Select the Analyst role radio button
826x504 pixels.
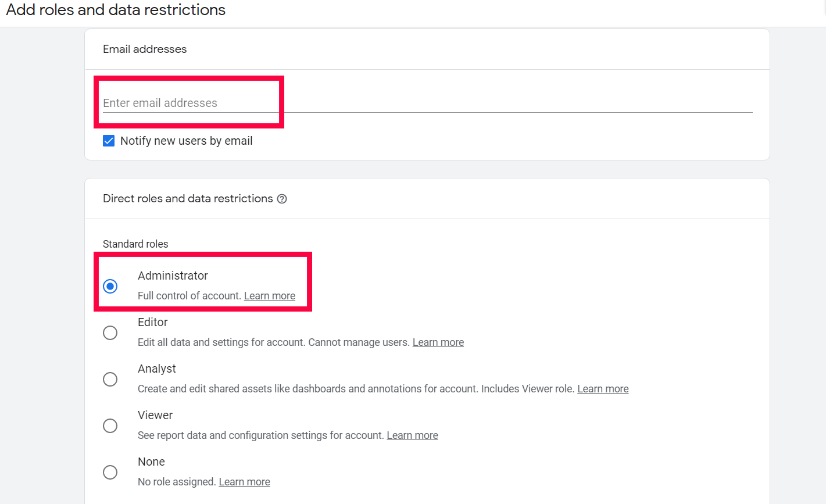pos(110,379)
